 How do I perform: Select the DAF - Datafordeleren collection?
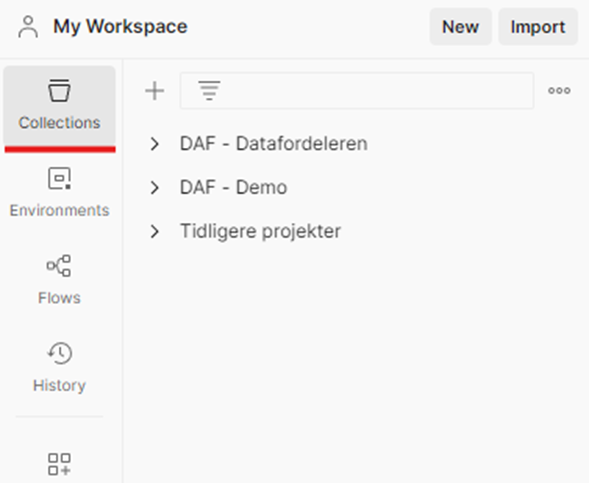click(273, 144)
